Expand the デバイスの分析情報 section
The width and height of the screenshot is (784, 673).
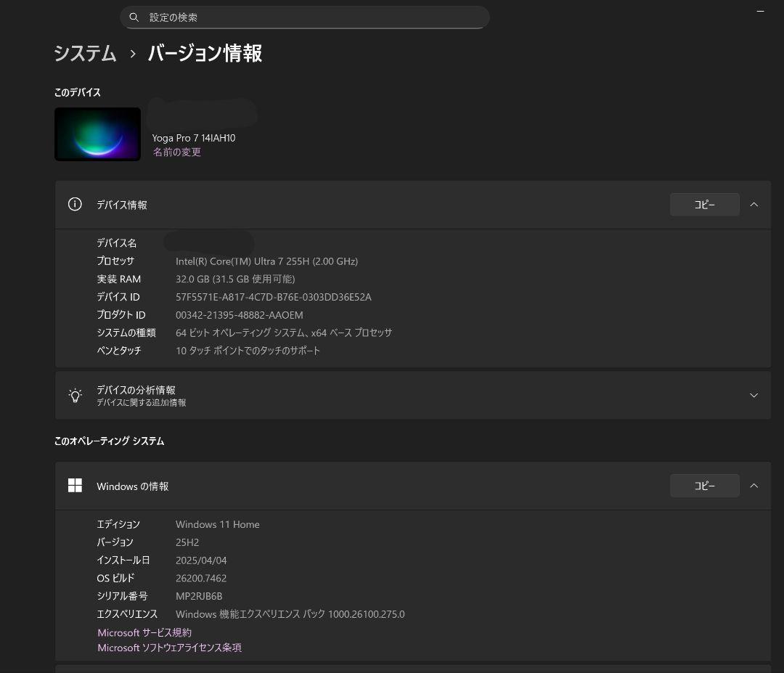point(754,395)
